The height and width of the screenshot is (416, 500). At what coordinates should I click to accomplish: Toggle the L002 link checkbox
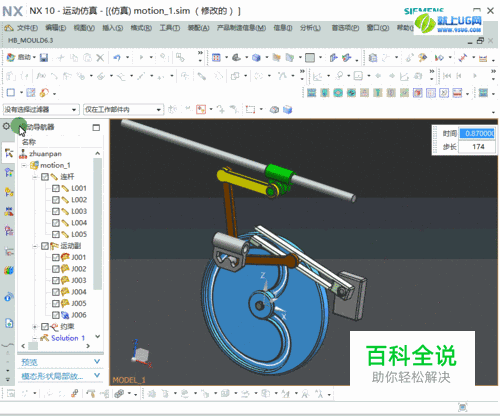56,200
